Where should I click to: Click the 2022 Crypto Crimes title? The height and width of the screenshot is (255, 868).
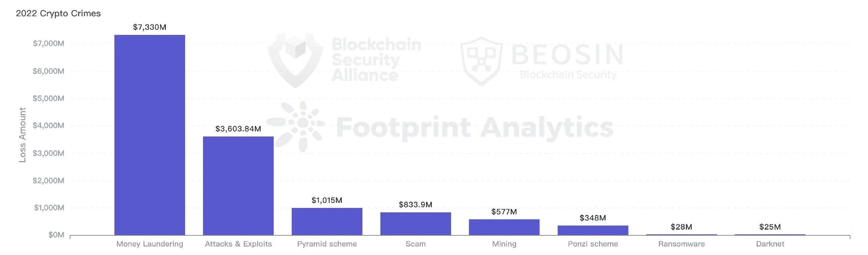coord(58,14)
